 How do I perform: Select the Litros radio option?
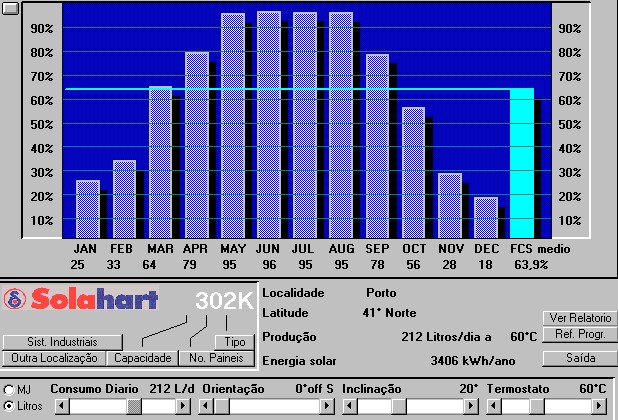(x=9, y=406)
